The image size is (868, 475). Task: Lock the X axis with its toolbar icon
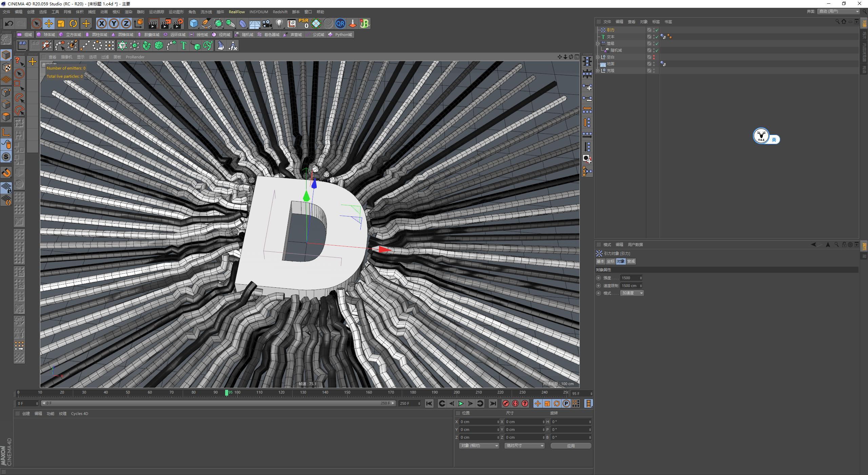(x=101, y=23)
